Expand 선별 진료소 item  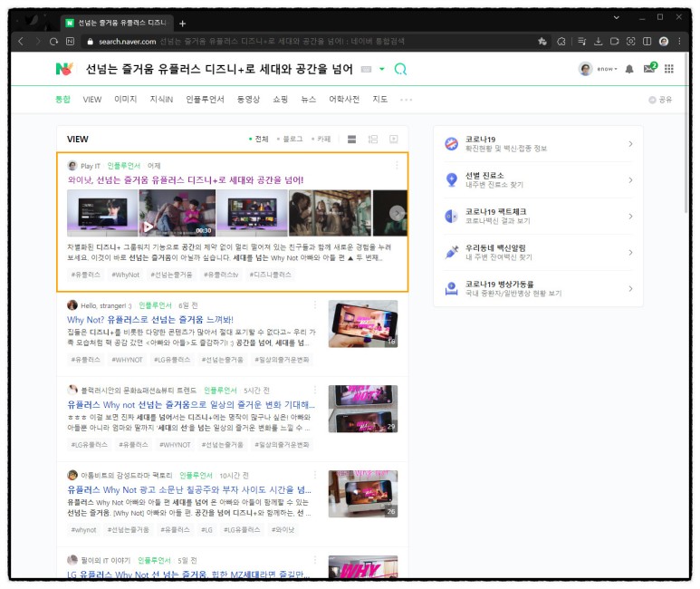coord(539,180)
